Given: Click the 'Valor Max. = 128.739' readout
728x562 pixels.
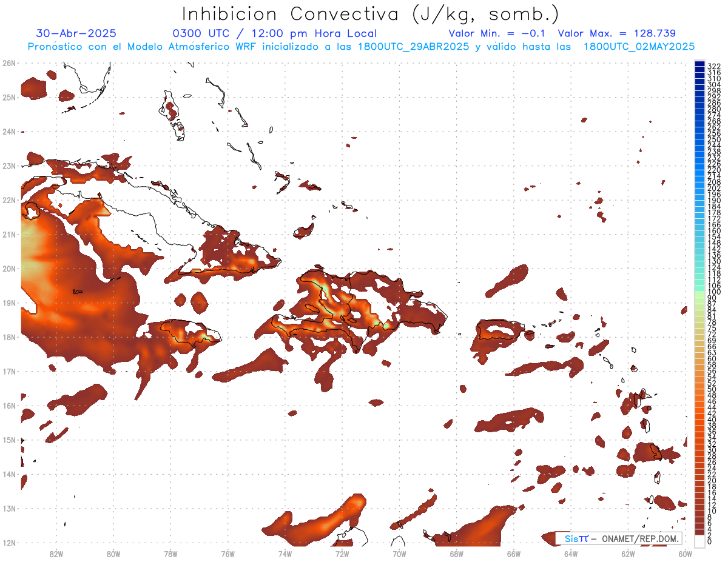Looking at the screenshot, I should click(617, 34).
